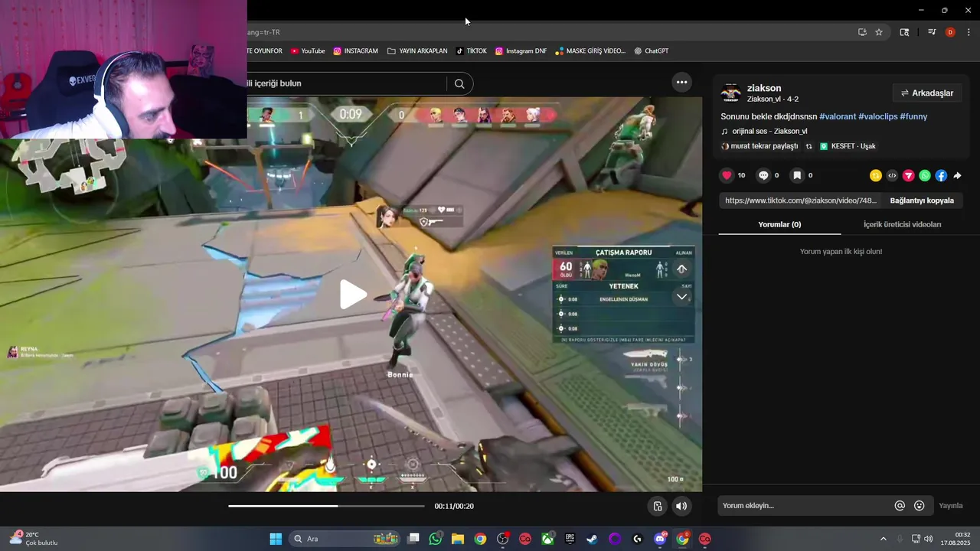Open the weather widget 20°C Çok bulutlu
Viewport: 980px width, 551px height.
coord(32,539)
